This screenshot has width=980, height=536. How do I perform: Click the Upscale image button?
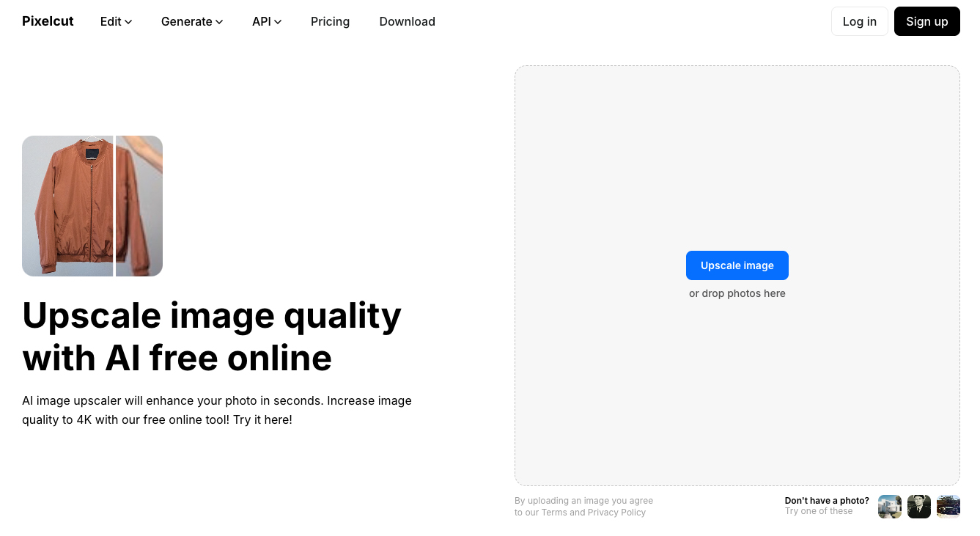737,265
